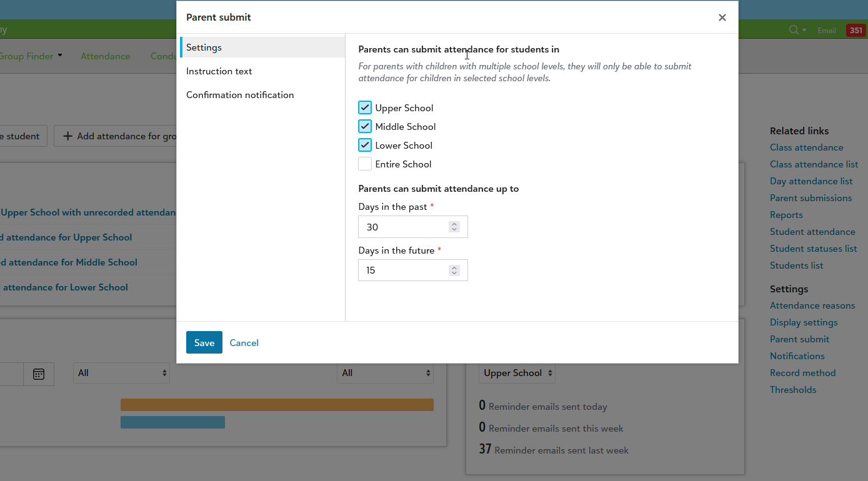Select Attendance in the navigation menu
Screen dimensions: 868x481
point(105,56)
